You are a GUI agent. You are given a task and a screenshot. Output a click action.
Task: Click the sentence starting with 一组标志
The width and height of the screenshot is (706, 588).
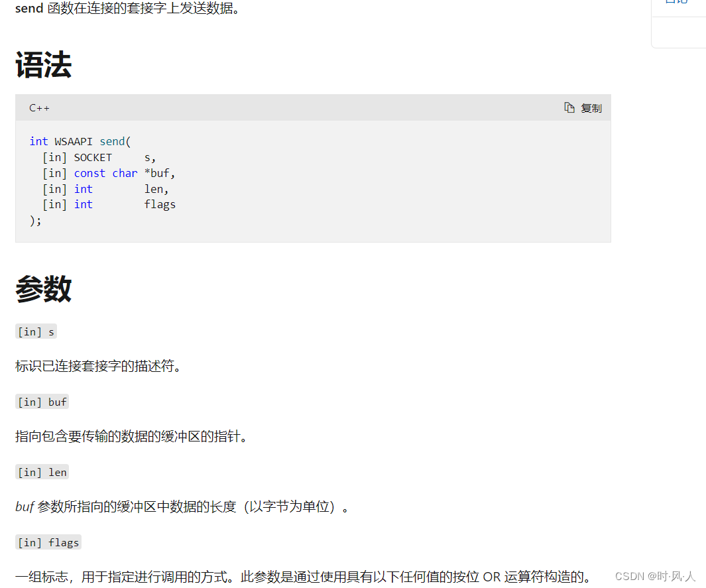(x=302, y=577)
